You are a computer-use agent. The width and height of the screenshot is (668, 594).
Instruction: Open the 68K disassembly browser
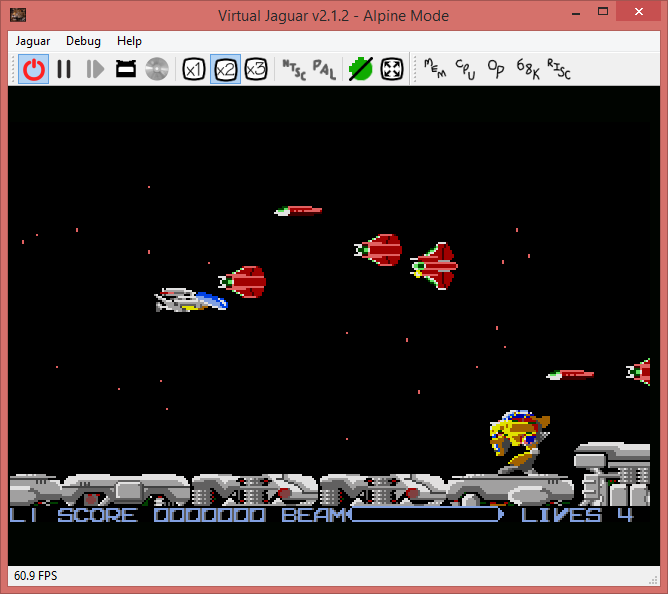[x=527, y=69]
